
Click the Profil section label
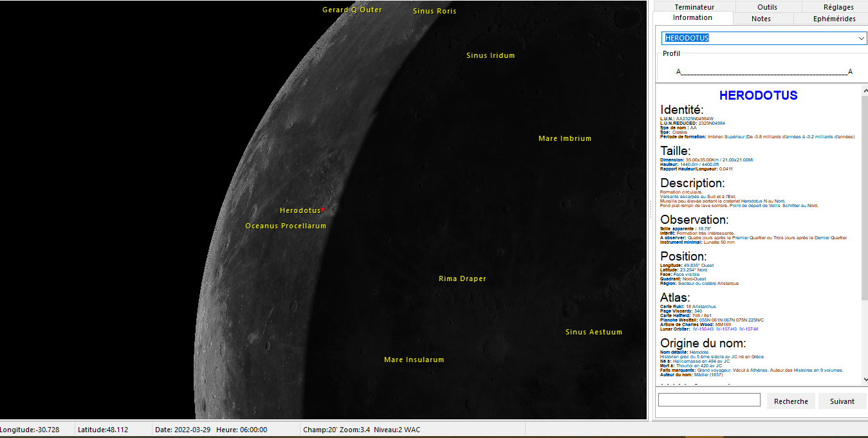[x=671, y=53]
